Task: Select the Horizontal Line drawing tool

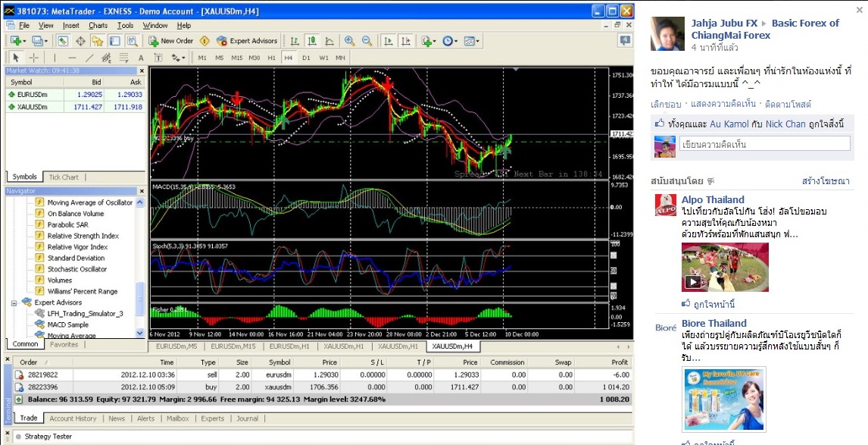Action: tap(72, 58)
